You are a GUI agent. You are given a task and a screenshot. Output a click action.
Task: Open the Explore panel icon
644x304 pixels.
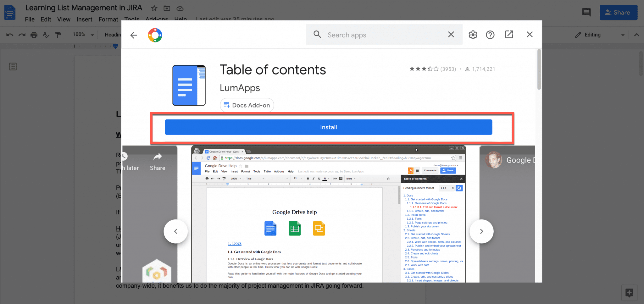630,292
